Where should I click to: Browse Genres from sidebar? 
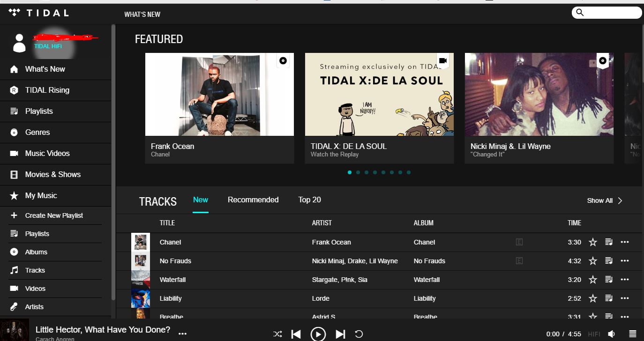click(55, 133)
